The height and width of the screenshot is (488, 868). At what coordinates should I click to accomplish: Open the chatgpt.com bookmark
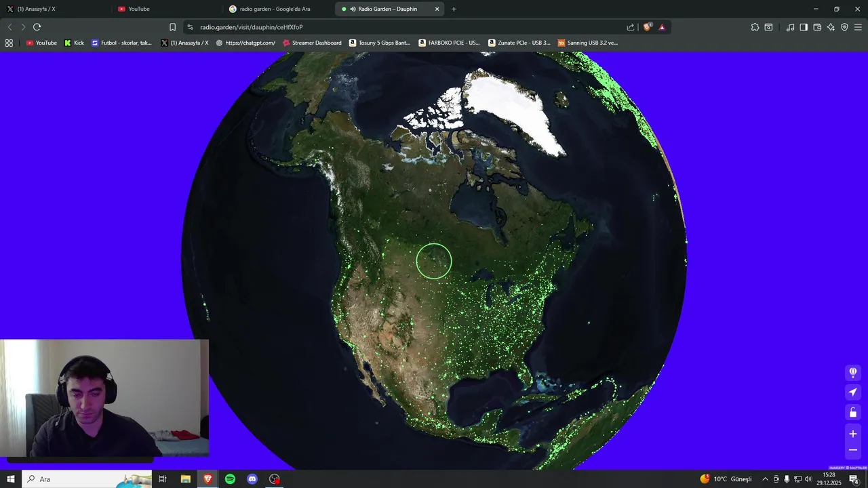(x=245, y=43)
